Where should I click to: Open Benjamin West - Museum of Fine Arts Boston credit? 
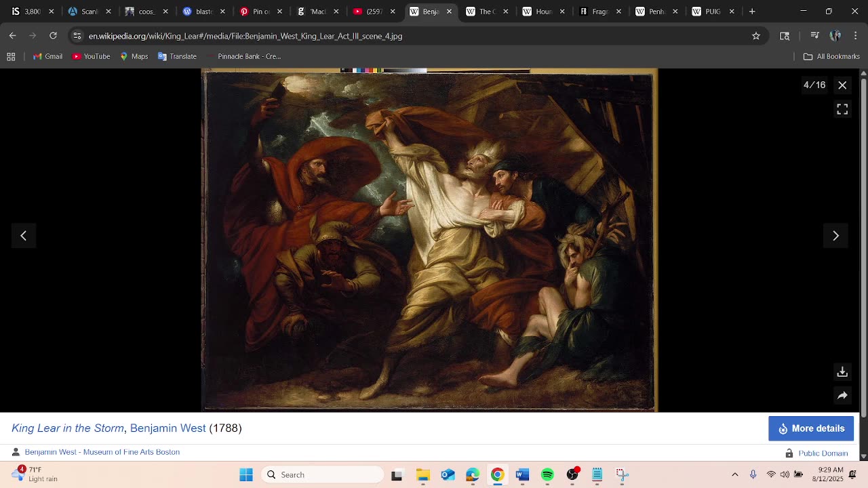point(102,452)
